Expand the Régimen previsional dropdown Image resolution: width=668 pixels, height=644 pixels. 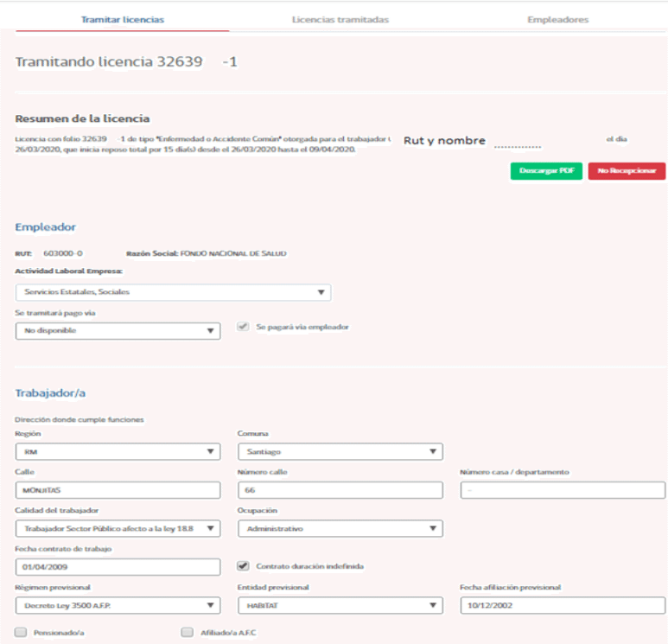pyautogui.click(x=118, y=605)
